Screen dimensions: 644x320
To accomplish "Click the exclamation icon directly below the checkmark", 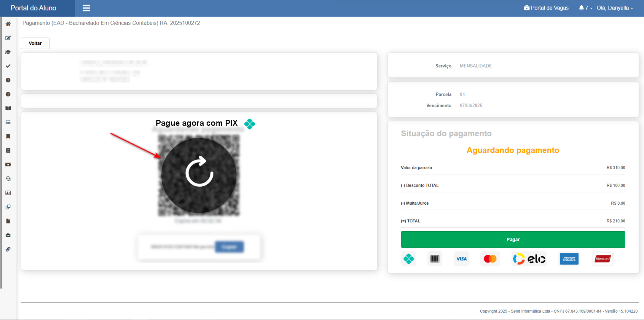I will click(x=8, y=80).
